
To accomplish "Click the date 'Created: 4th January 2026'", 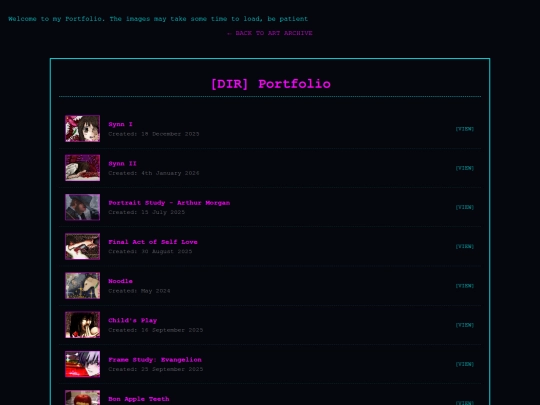I will coord(154,173).
